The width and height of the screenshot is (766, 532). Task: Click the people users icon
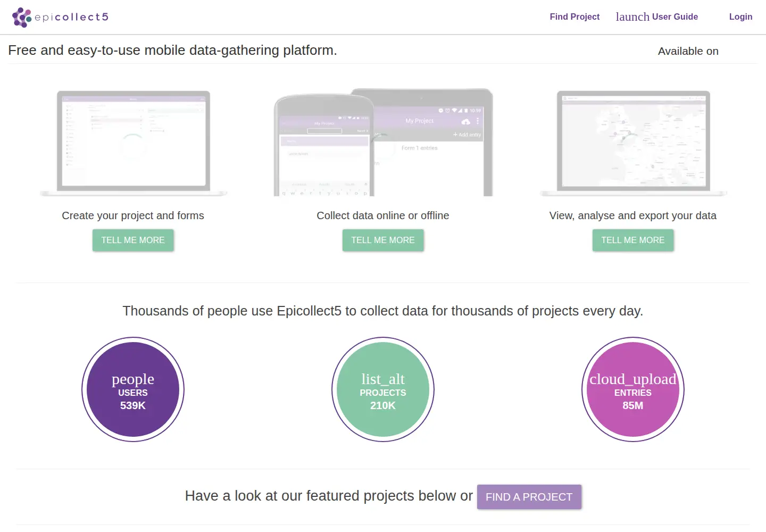click(x=133, y=379)
